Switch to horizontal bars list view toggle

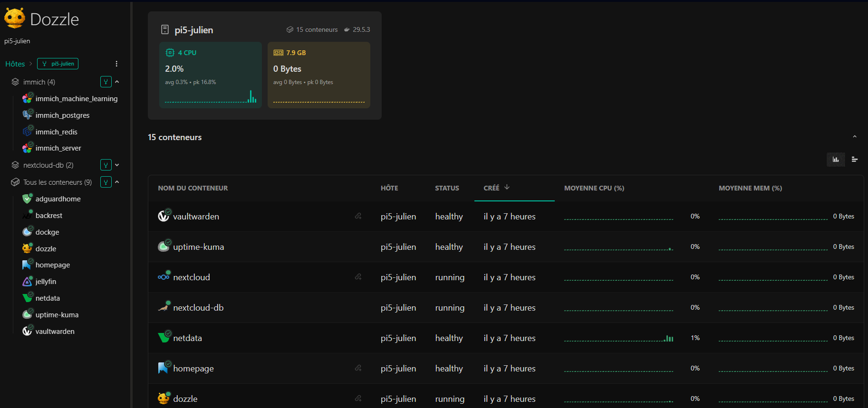[855, 160]
